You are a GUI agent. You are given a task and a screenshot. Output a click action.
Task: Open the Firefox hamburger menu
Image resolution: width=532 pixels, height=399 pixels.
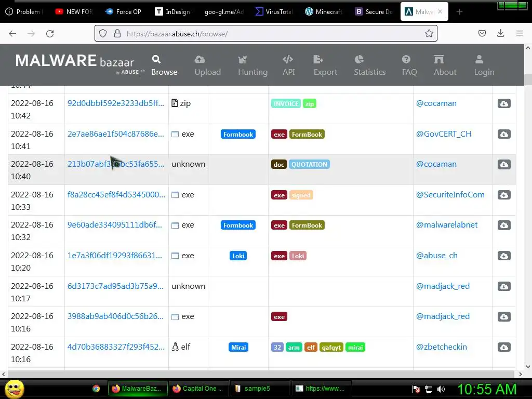(x=520, y=33)
